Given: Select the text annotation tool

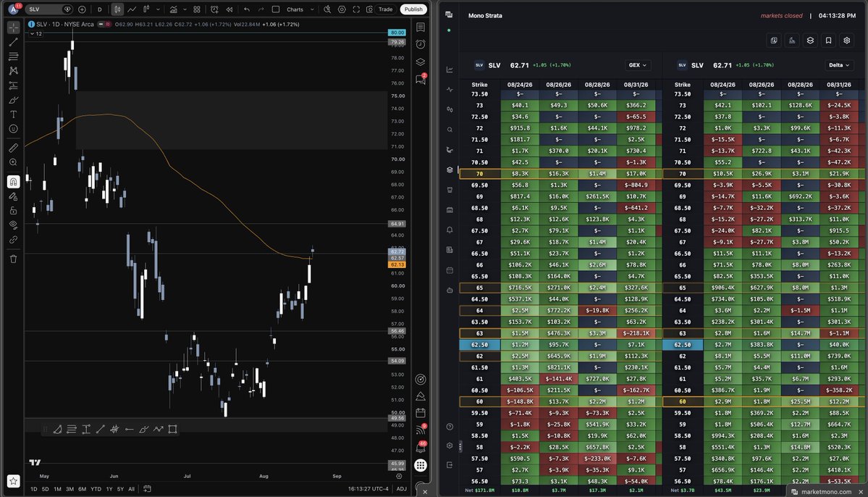Looking at the screenshot, I should pos(13,114).
